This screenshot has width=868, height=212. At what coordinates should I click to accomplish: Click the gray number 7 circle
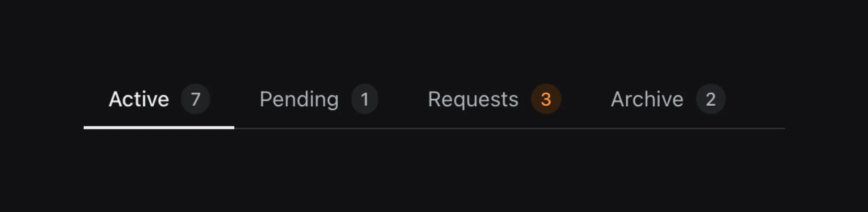tap(195, 99)
